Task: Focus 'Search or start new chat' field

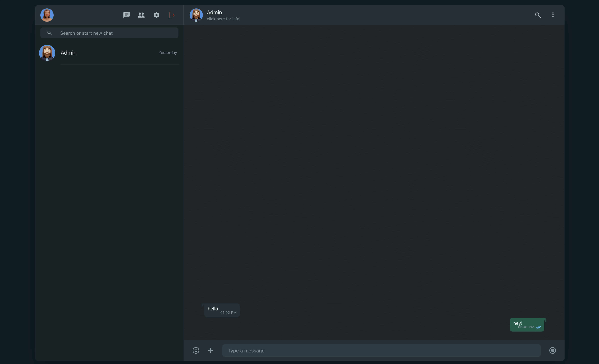Action: 109,33
